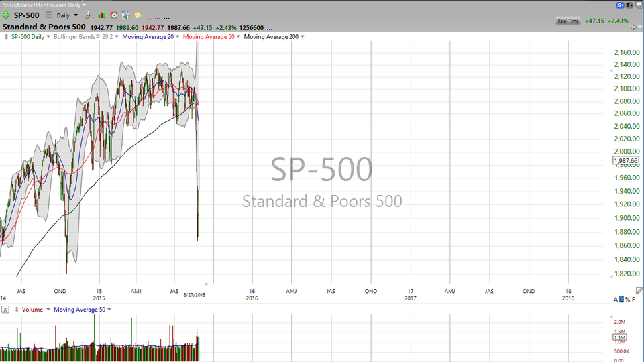Click the small triangle at top of price scale
Screen dimensions: 644x362
point(611,71)
